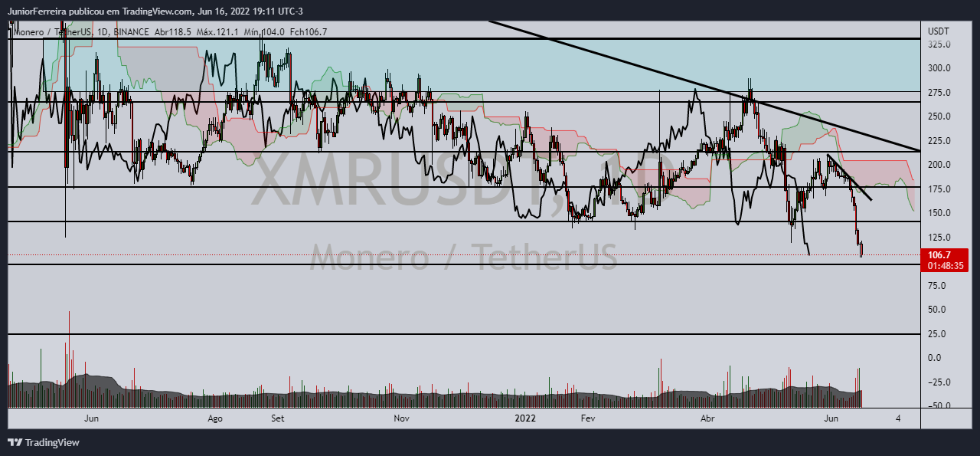This screenshot has width=980, height=456.
Task: Click the bold 2022 year label on time axis
Action: tap(525, 418)
